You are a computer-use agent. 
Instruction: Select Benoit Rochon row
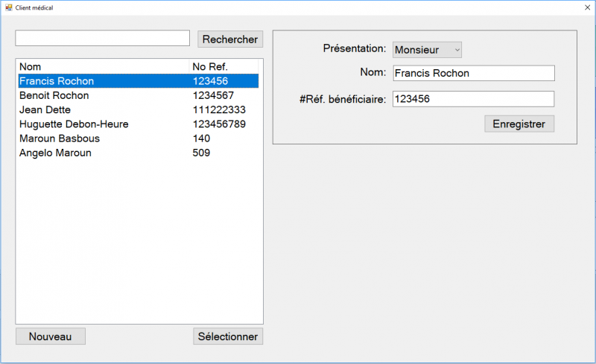pos(54,95)
